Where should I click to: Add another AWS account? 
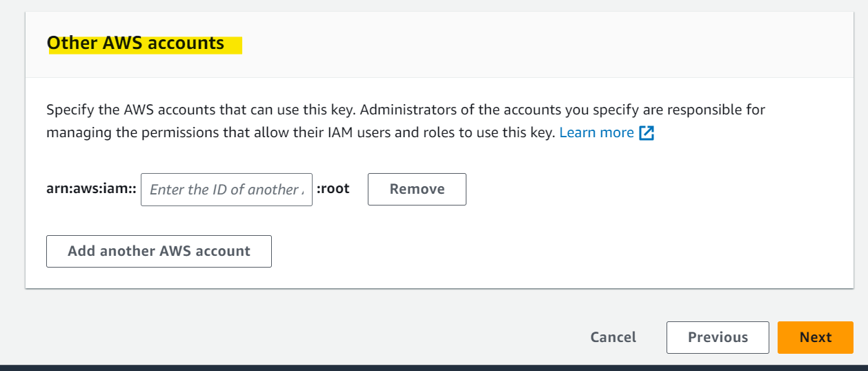point(159,251)
